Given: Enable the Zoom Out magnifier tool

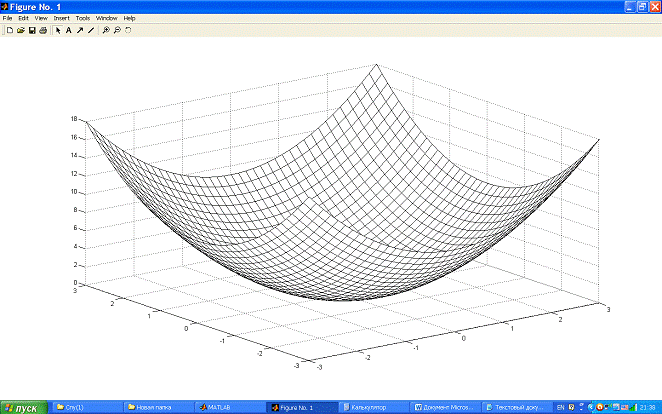Looking at the screenshot, I should 117,31.
